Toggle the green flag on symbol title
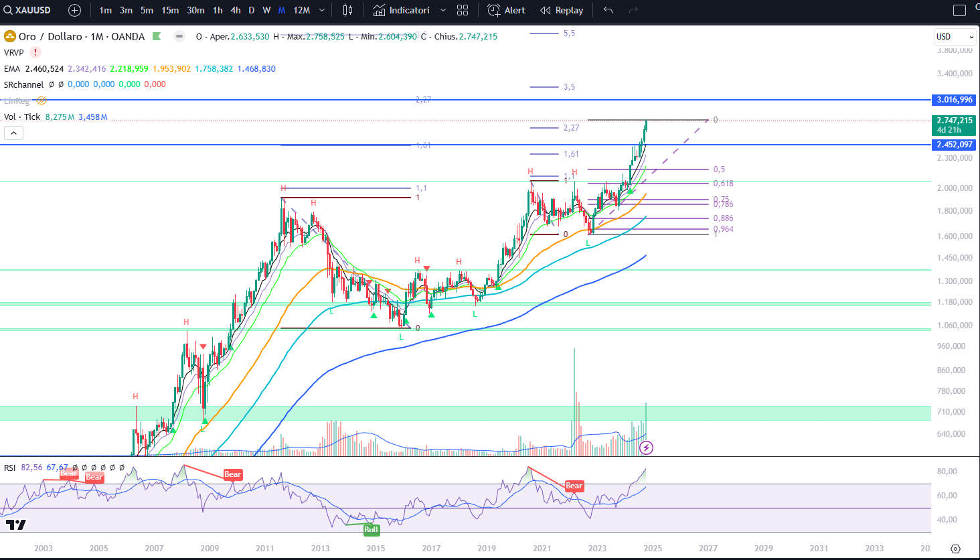Screen dimensions: 980x560 [x=157, y=36]
